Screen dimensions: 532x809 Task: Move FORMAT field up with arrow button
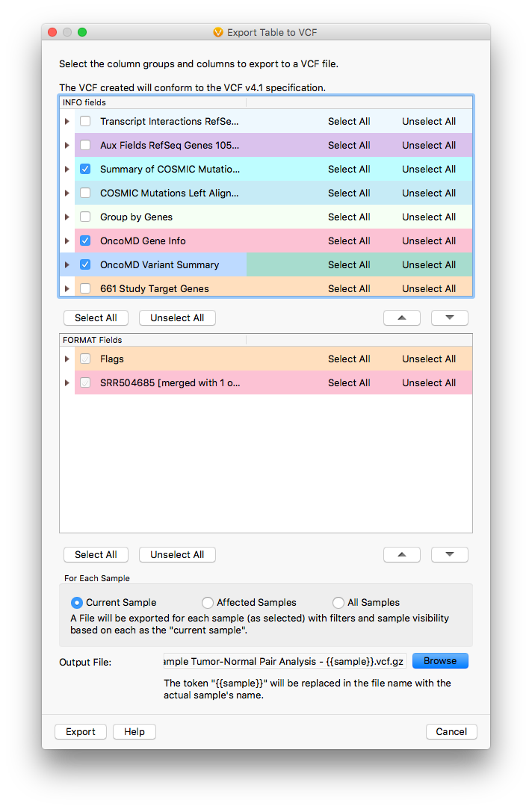click(x=401, y=554)
